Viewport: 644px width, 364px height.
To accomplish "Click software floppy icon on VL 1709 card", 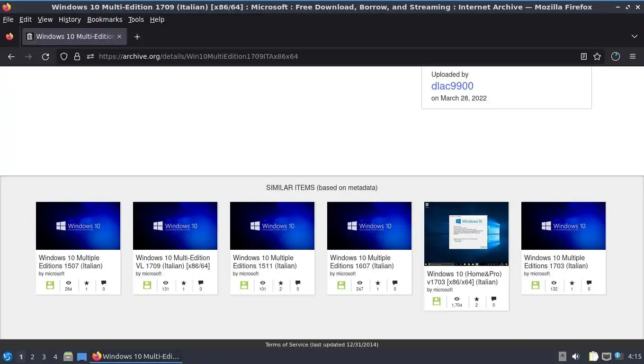I will point(147,285).
